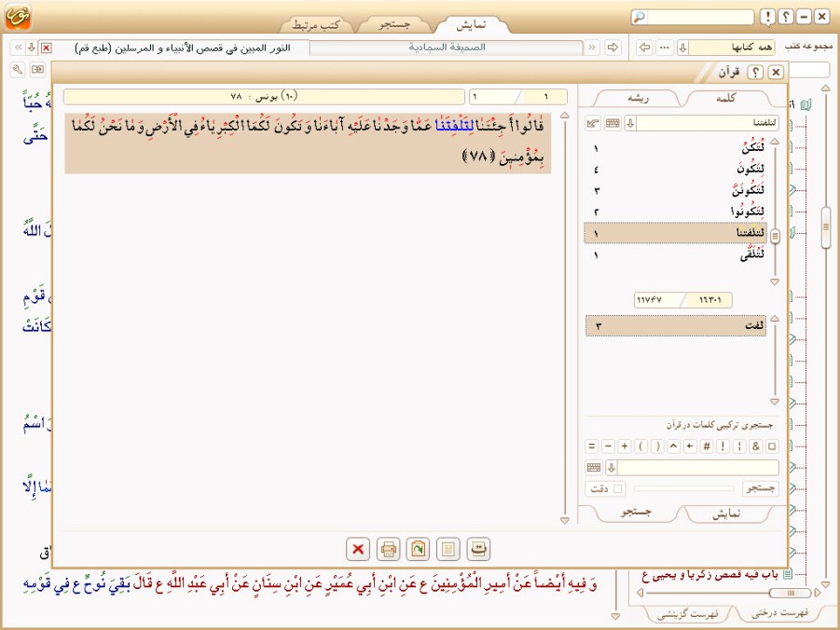Viewport: 840px width, 630px height.
Task: Click the red X button in the bottom toolbar
Action: pyautogui.click(x=358, y=549)
